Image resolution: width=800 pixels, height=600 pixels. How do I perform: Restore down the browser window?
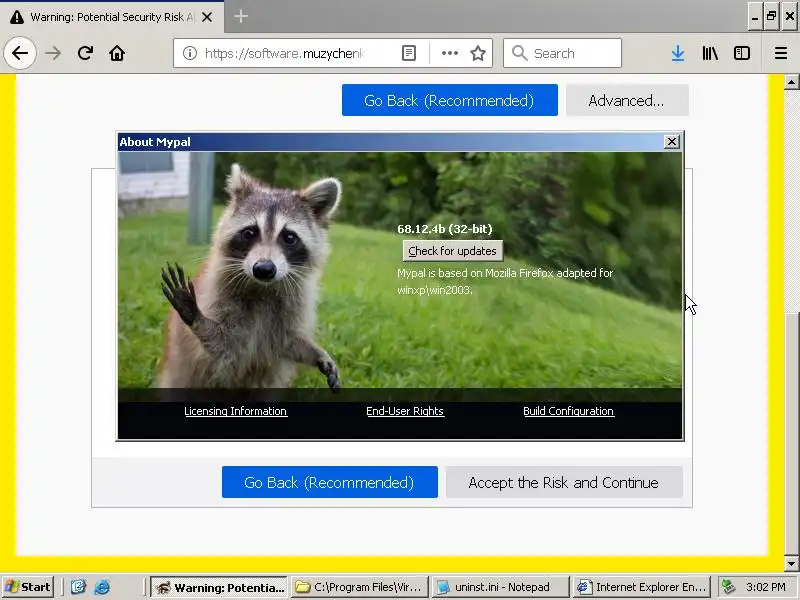point(772,17)
